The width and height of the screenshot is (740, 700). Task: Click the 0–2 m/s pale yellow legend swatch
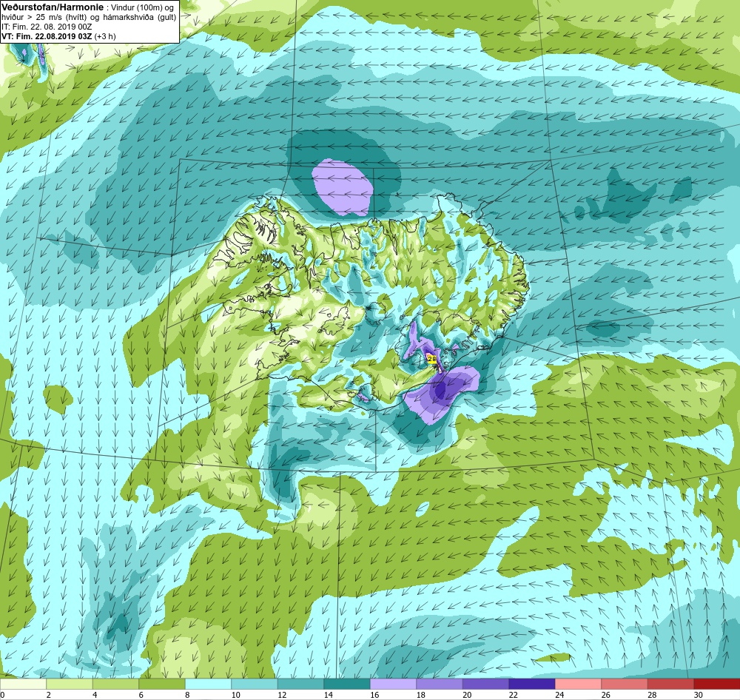click(x=23, y=684)
